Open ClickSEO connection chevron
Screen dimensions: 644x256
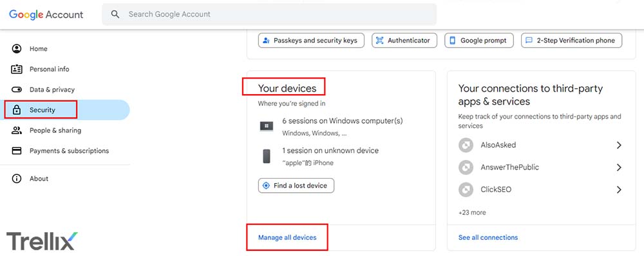coord(619,190)
